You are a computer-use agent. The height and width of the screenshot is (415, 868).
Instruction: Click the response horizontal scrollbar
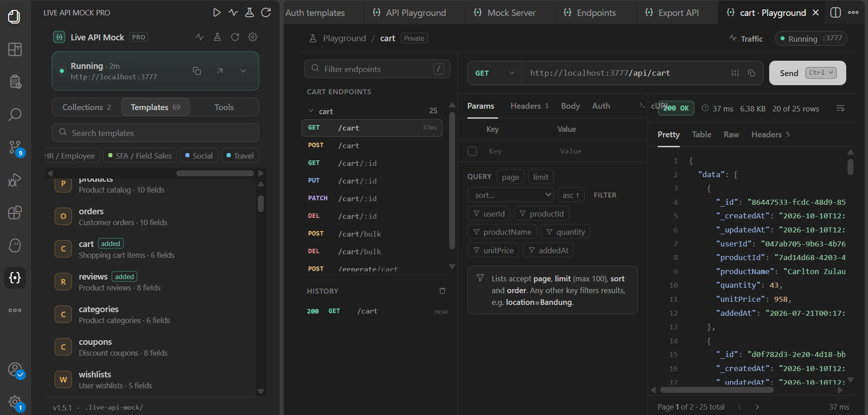coord(717,390)
